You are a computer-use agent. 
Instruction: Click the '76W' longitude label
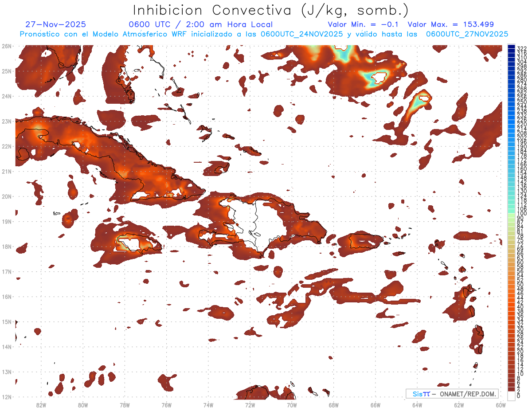pos(167,405)
